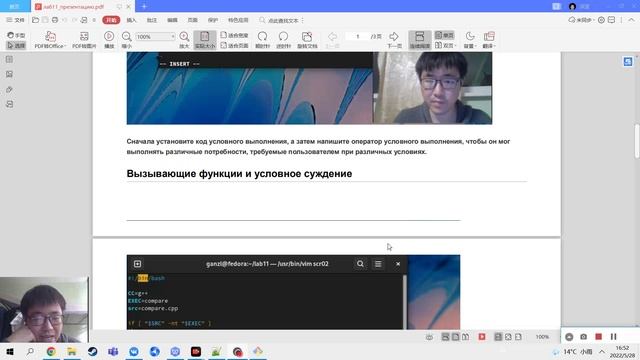
Task: Click the 14°C weather widget
Action: click(573, 351)
